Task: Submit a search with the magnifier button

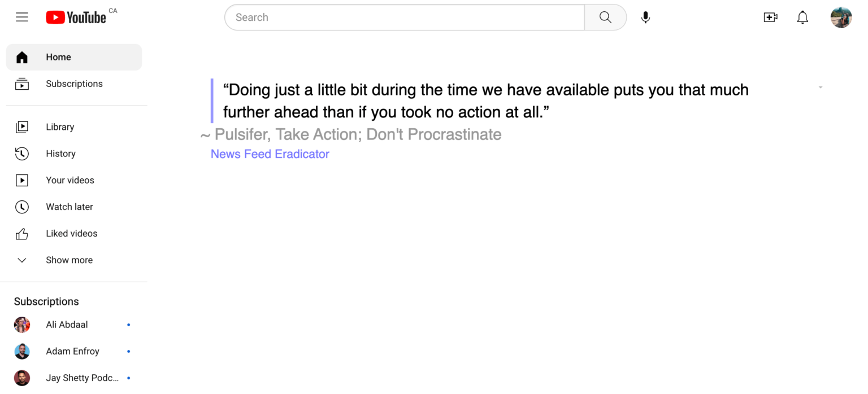Action: pyautogui.click(x=605, y=17)
